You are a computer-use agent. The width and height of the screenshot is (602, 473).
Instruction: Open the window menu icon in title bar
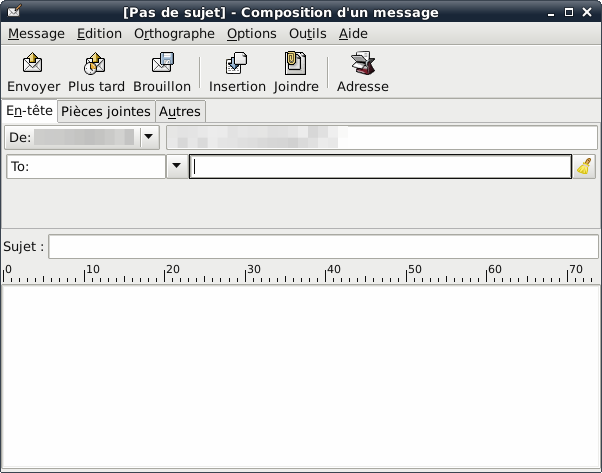[x=11, y=12]
